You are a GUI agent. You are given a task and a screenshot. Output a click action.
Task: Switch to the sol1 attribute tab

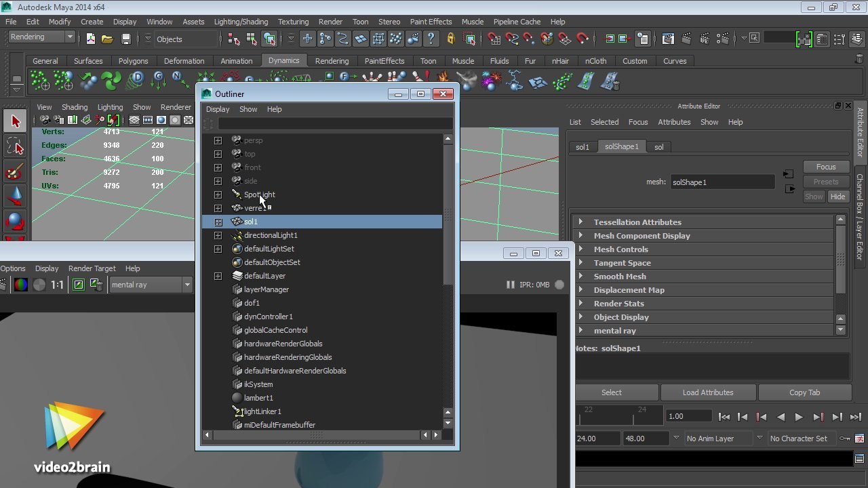(x=583, y=147)
